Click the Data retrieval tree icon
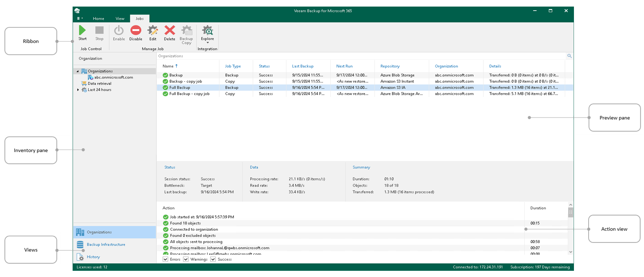This screenshot has height=277, width=644. 84,84
